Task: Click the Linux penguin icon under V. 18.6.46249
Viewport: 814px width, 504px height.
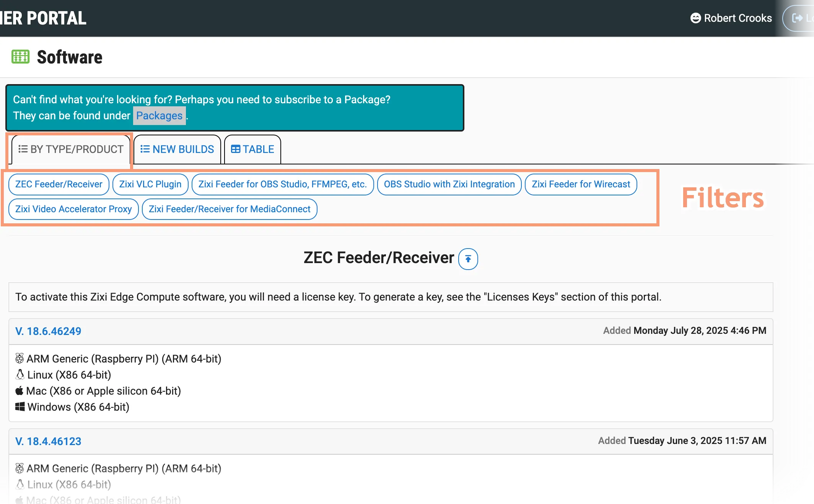Action: (x=20, y=374)
